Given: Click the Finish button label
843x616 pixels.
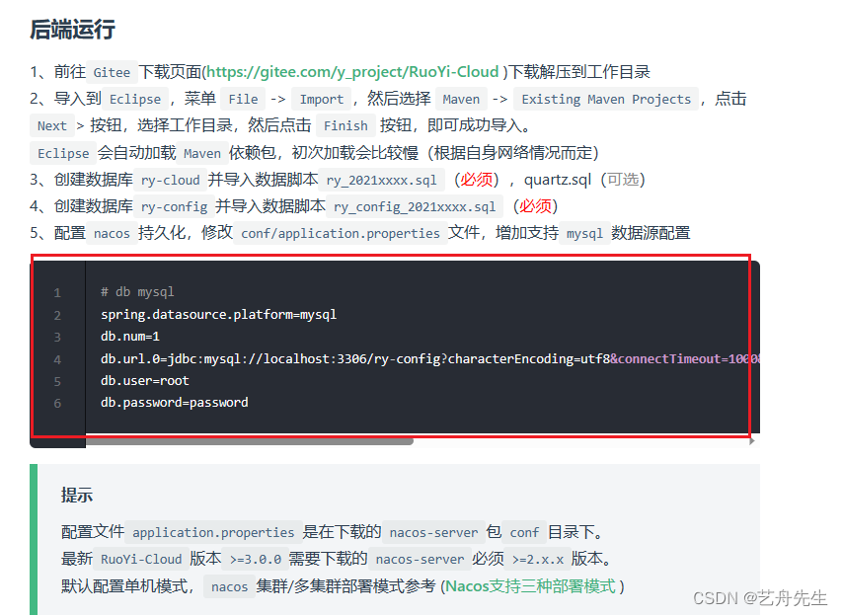Looking at the screenshot, I should pyautogui.click(x=345, y=125).
